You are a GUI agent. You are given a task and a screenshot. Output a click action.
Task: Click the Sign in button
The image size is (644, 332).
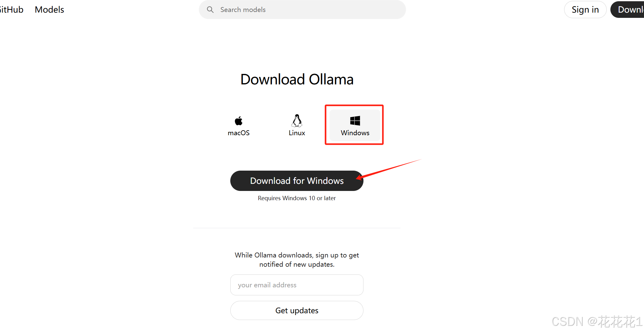tap(585, 10)
